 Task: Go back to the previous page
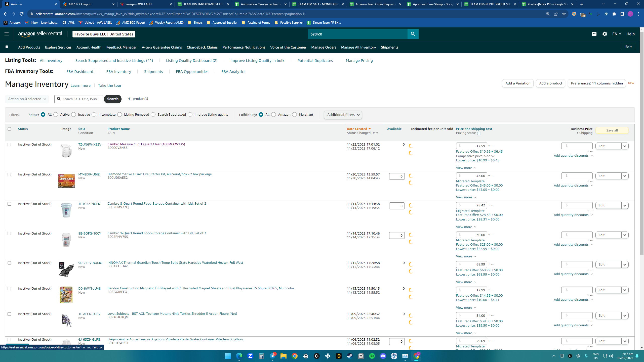pos(6,14)
